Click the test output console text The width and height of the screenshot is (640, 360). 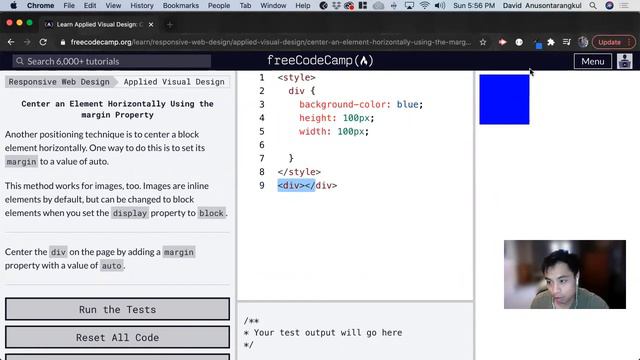pyautogui.click(x=323, y=333)
